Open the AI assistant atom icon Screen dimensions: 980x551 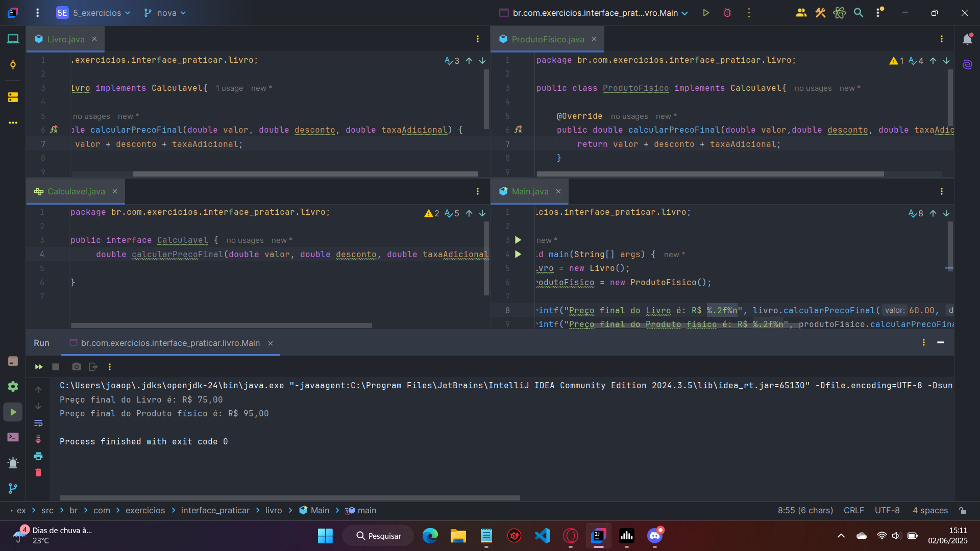839,13
